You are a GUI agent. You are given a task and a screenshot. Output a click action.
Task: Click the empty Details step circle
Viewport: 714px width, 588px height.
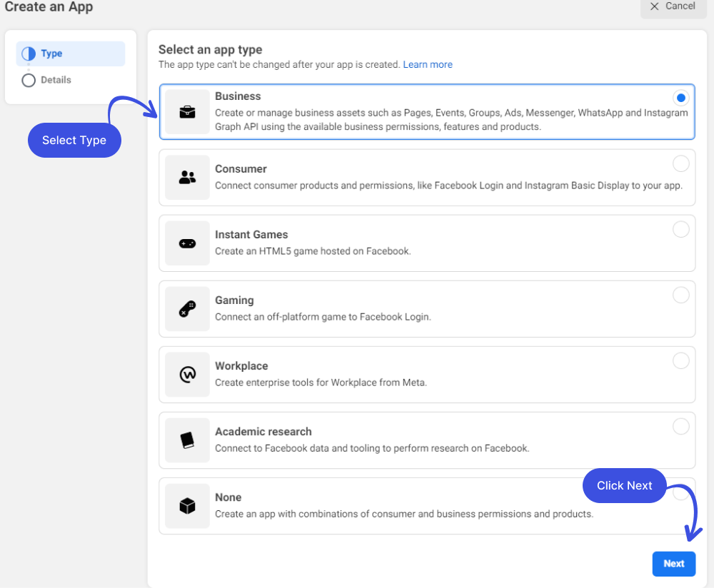point(29,80)
